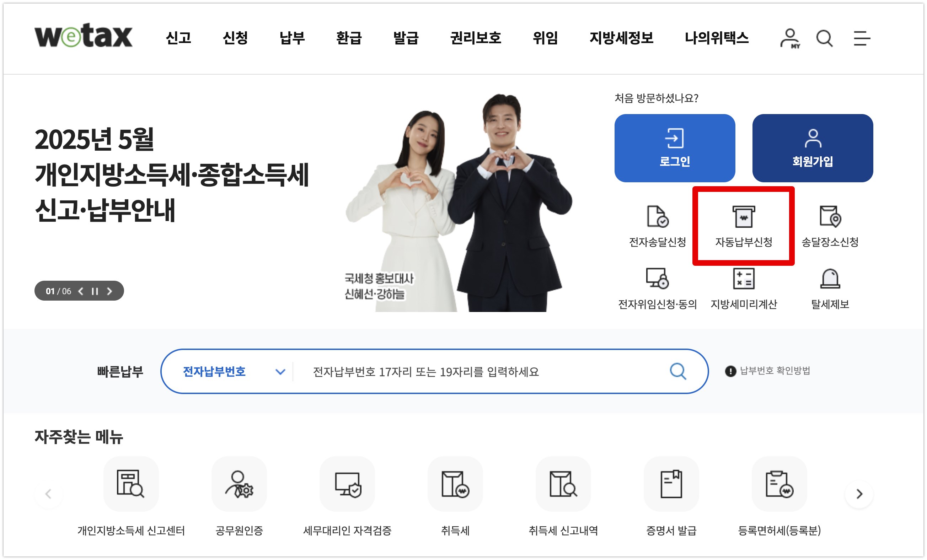The height and width of the screenshot is (560, 927).
Task: Click the 로그인 button
Action: 675,148
